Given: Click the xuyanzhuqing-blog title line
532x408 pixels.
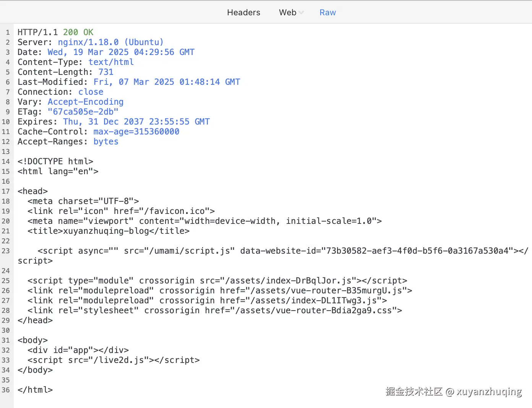Looking at the screenshot, I should pos(108,231).
